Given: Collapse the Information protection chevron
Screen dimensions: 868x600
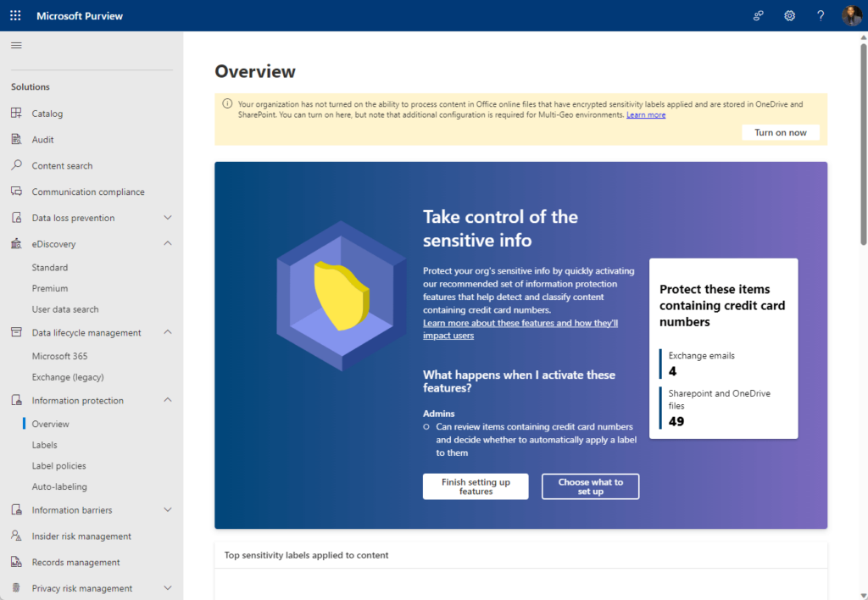Looking at the screenshot, I should pyautogui.click(x=168, y=400).
